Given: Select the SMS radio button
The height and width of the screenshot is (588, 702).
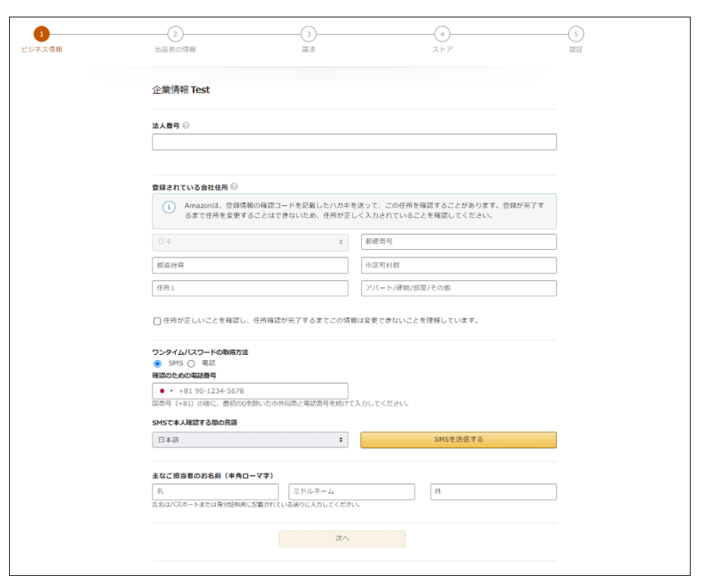Looking at the screenshot, I should tap(158, 363).
